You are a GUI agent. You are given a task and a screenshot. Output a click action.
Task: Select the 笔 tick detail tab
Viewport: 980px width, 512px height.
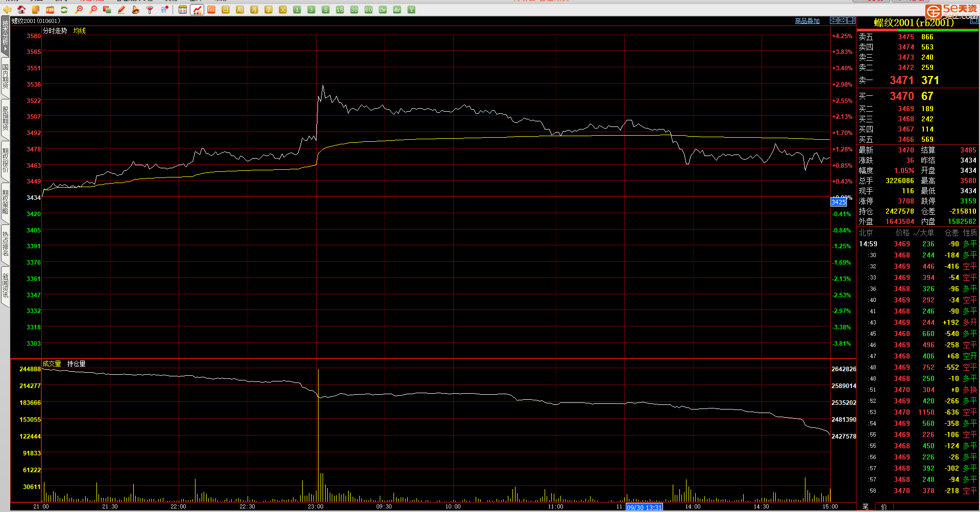click(866, 506)
